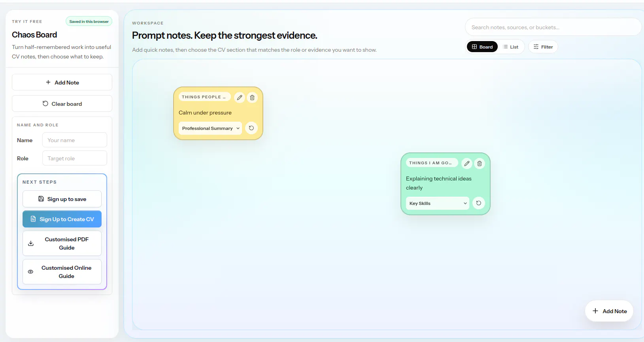The image size is (644, 342).
Task: Click the reset icon on the Key Skills note
Action: pos(479,203)
